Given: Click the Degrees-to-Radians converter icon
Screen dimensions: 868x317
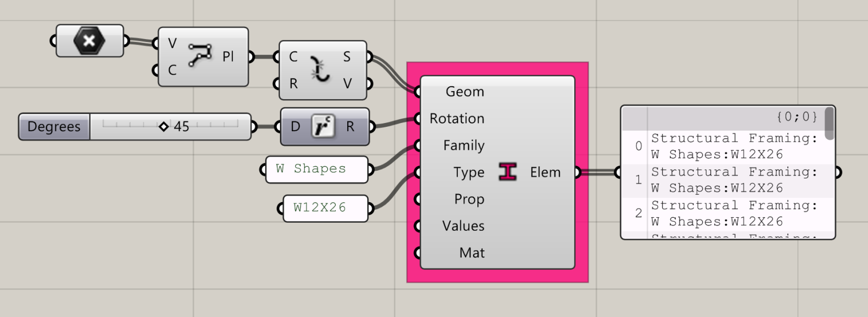Looking at the screenshot, I should (x=324, y=126).
